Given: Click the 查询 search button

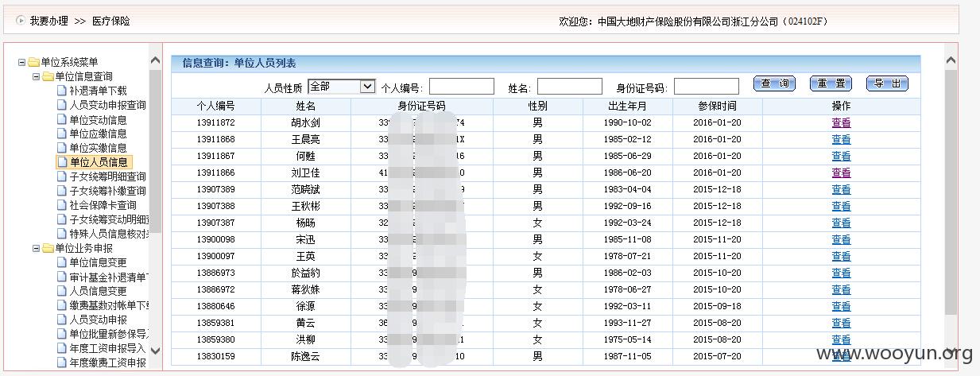Looking at the screenshot, I should tap(775, 83).
